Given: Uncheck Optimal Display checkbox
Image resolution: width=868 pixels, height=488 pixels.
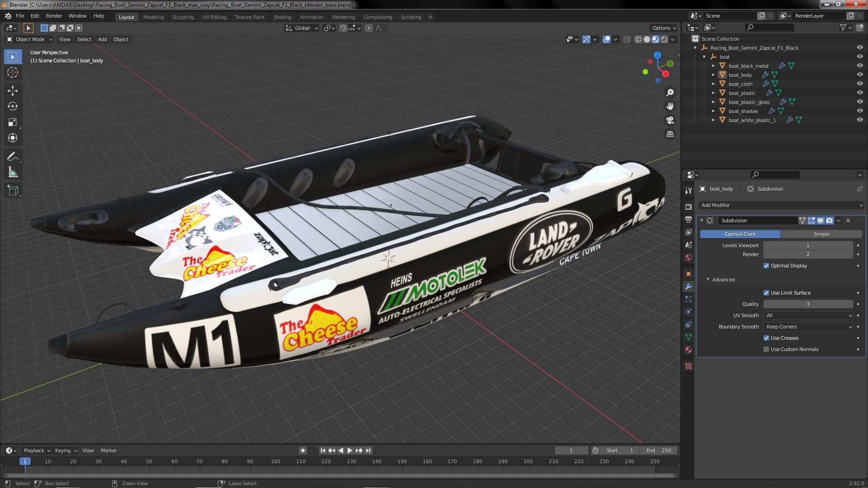Looking at the screenshot, I should click(x=766, y=266).
